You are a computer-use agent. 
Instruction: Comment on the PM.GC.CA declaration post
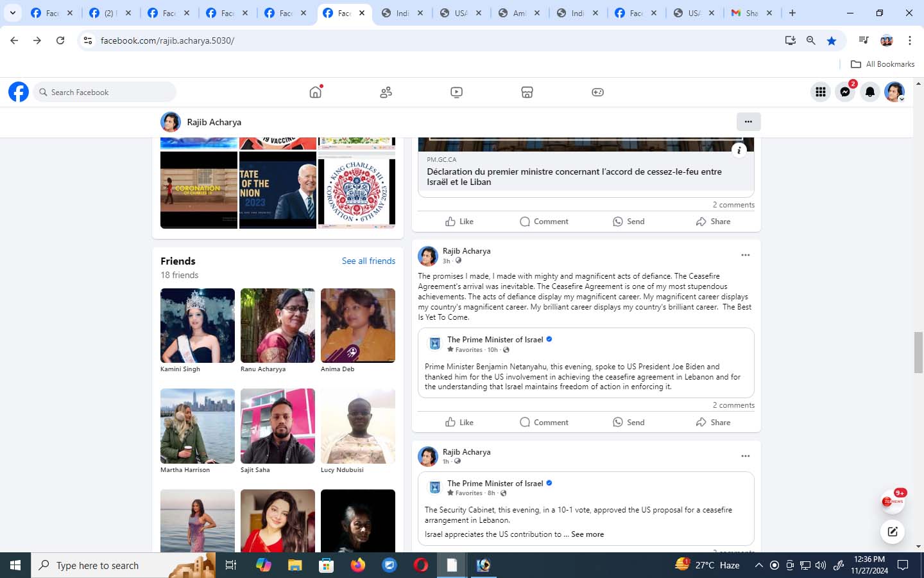(x=544, y=221)
